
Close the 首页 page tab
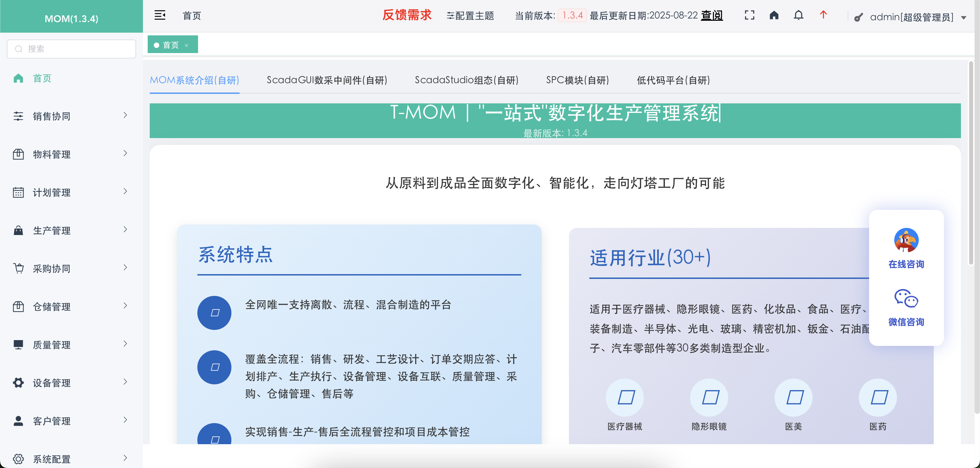click(186, 45)
